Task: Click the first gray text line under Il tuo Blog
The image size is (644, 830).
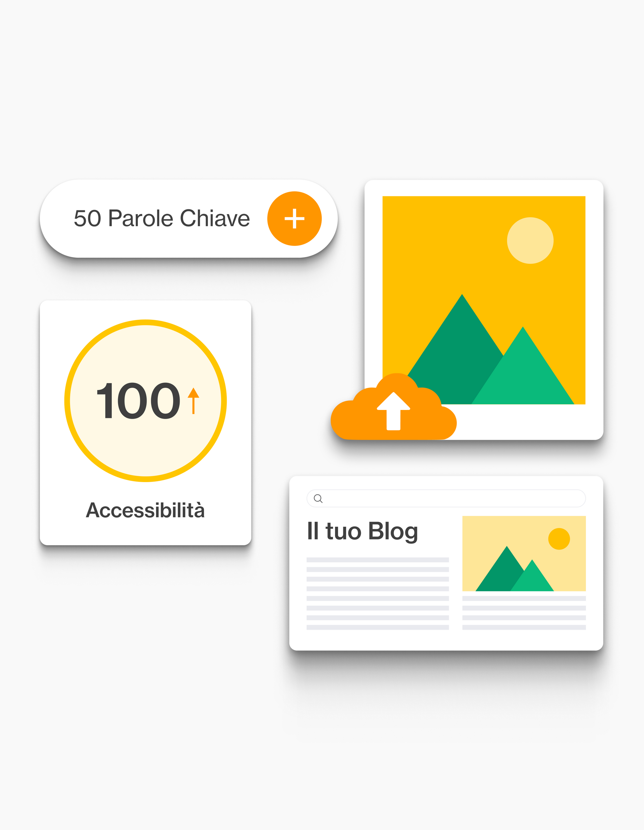Action: (378, 560)
